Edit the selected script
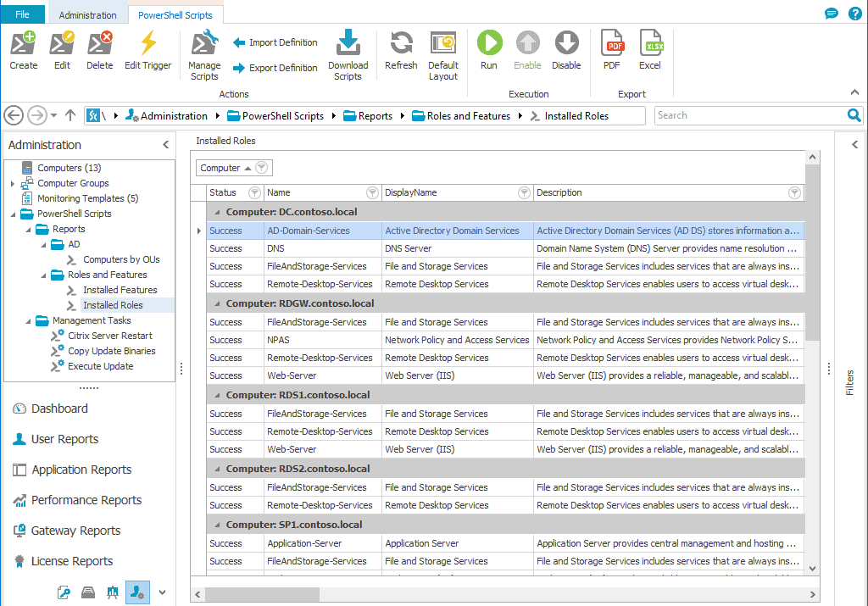The height and width of the screenshot is (606, 868). pos(62,50)
